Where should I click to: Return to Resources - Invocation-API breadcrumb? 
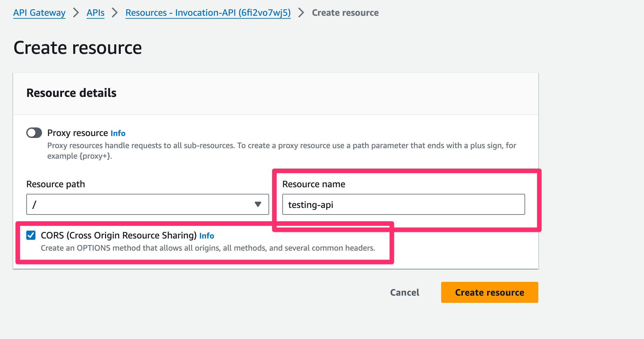208,13
